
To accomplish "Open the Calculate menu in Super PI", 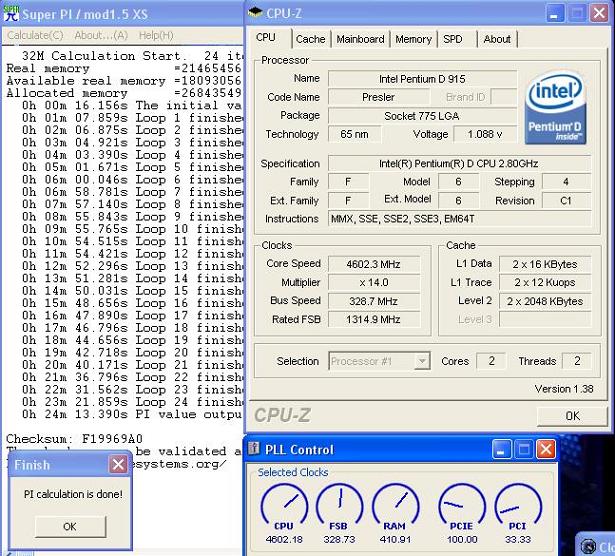I will pos(35,35).
